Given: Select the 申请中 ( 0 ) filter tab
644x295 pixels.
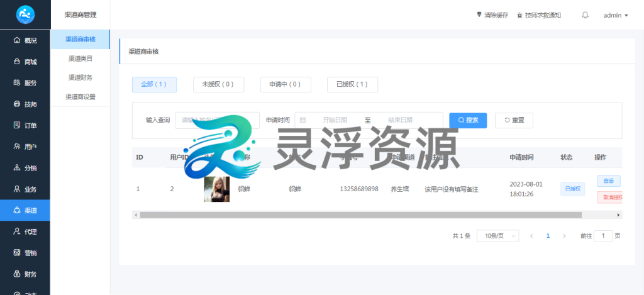Looking at the screenshot, I should click(286, 84).
